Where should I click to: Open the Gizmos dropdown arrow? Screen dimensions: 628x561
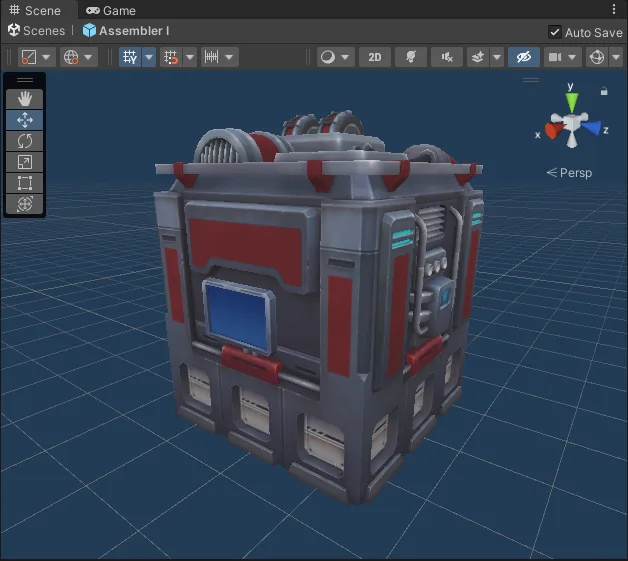616,57
